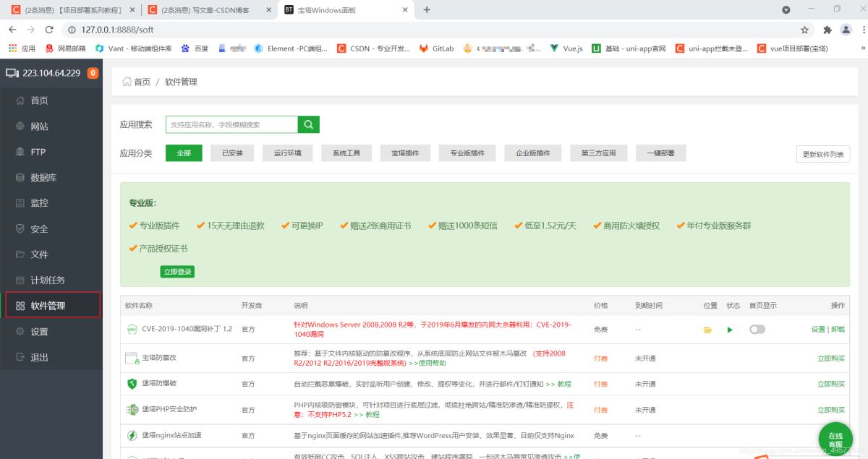This screenshot has width=868, height=459.
Task: Bookmark this page with star icon
Action: 804,30
